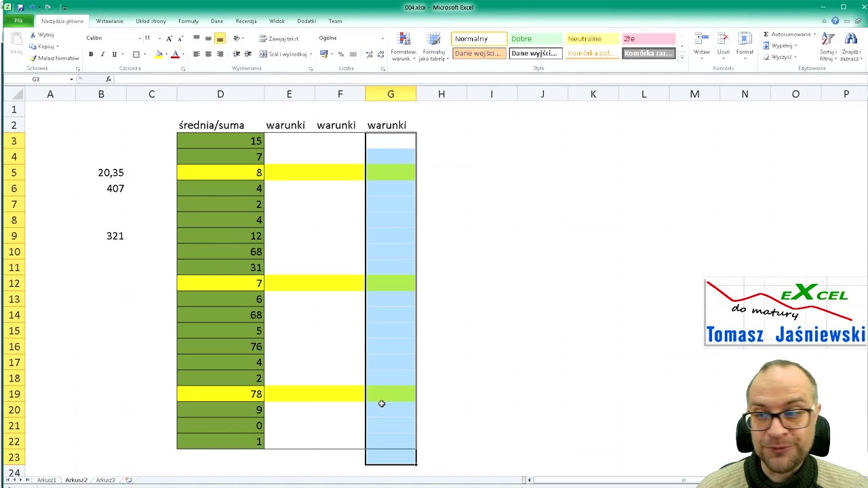Open Formatowanie warunkowe conditional formatting
This screenshot has width=868, height=488.
coord(403,47)
